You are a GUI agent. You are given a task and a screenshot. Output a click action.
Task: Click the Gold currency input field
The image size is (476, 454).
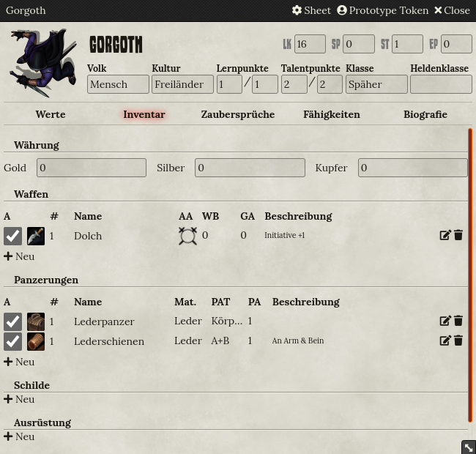pos(92,168)
